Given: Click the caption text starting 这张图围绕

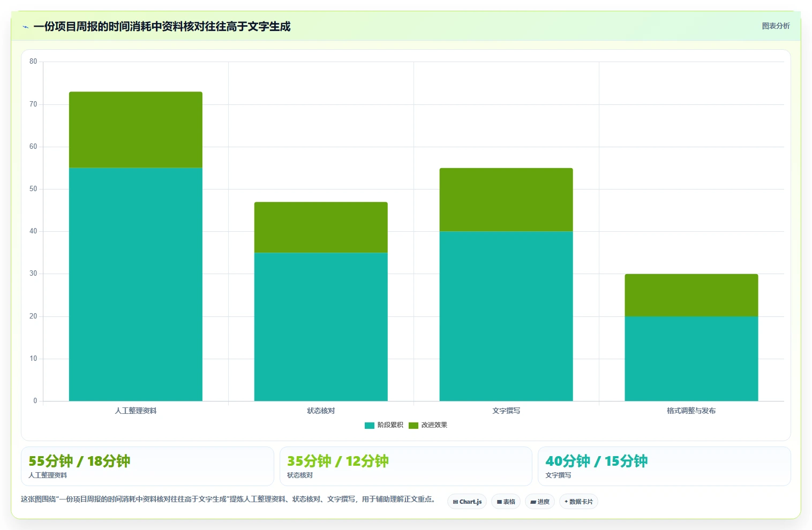Looking at the screenshot, I should click(229, 499).
